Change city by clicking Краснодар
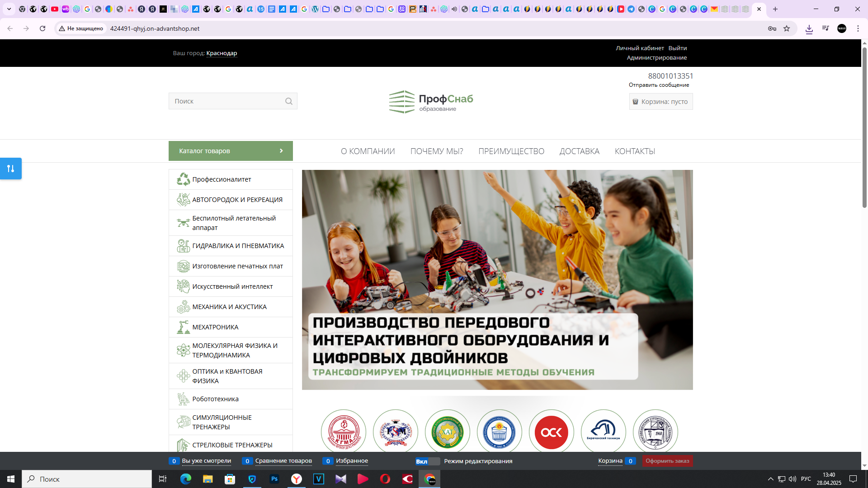This screenshot has width=868, height=488. 222,53
